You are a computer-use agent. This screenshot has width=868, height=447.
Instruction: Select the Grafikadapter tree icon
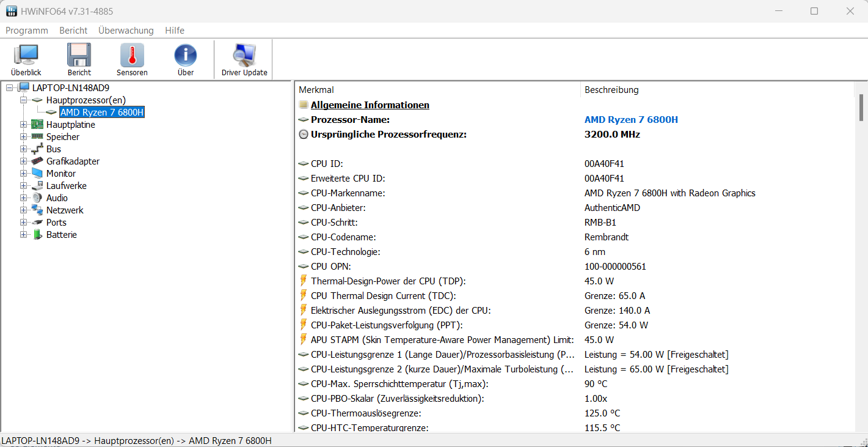click(x=38, y=161)
